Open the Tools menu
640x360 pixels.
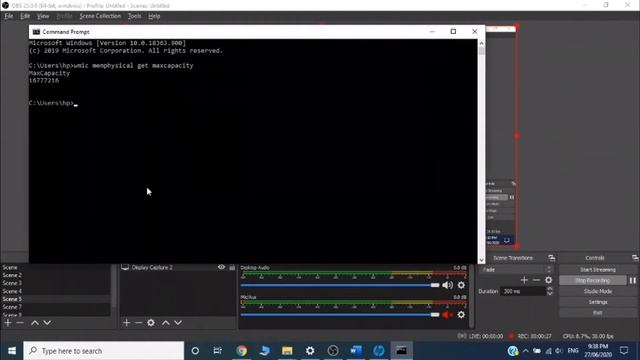pyautogui.click(x=134, y=16)
